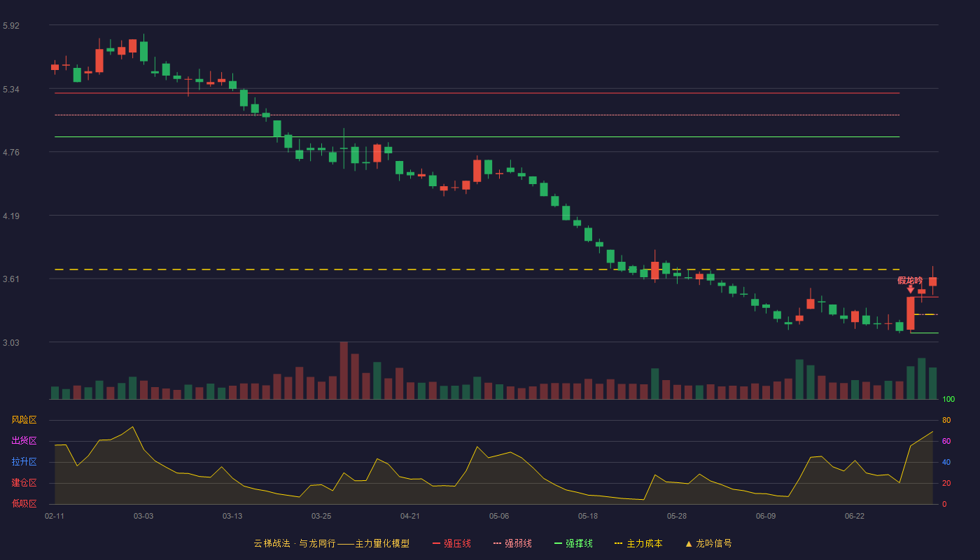
Task: Click the 05-06 date axis label
Action: 499,516
